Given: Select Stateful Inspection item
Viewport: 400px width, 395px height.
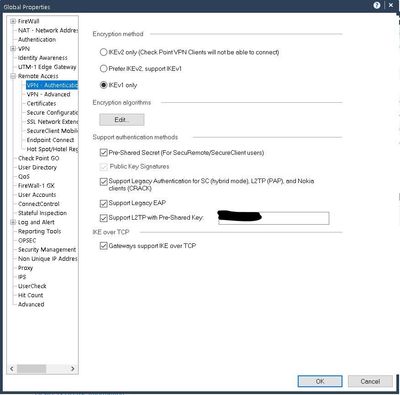Looking at the screenshot, I should [42, 213].
